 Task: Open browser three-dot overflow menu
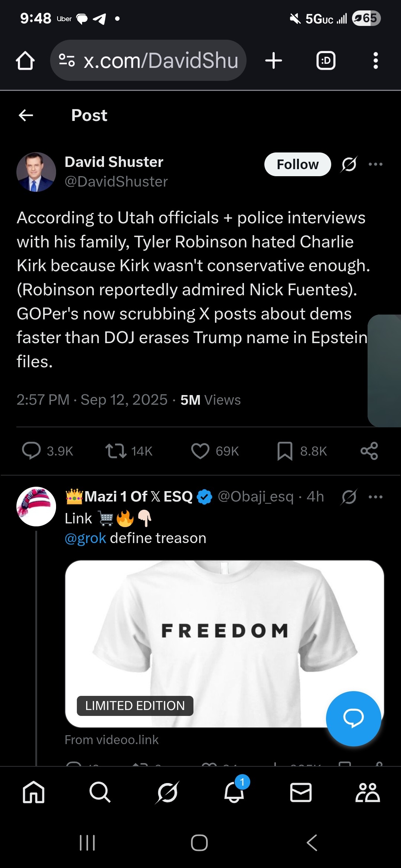[375, 60]
